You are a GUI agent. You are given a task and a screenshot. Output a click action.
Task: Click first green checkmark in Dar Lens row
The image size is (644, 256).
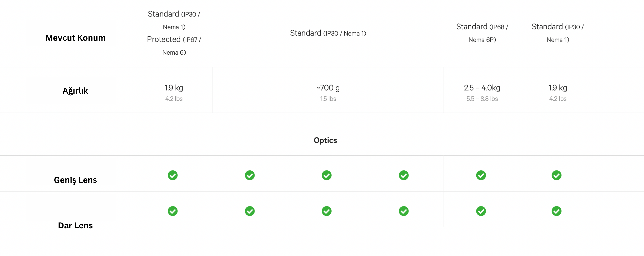click(x=172, y=211)
